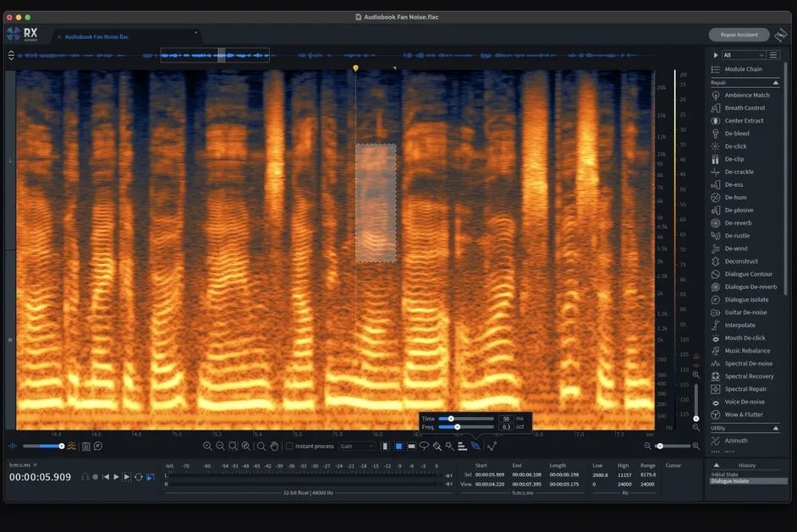Click the RX Connect icon beside Repair Assistant

780,35
